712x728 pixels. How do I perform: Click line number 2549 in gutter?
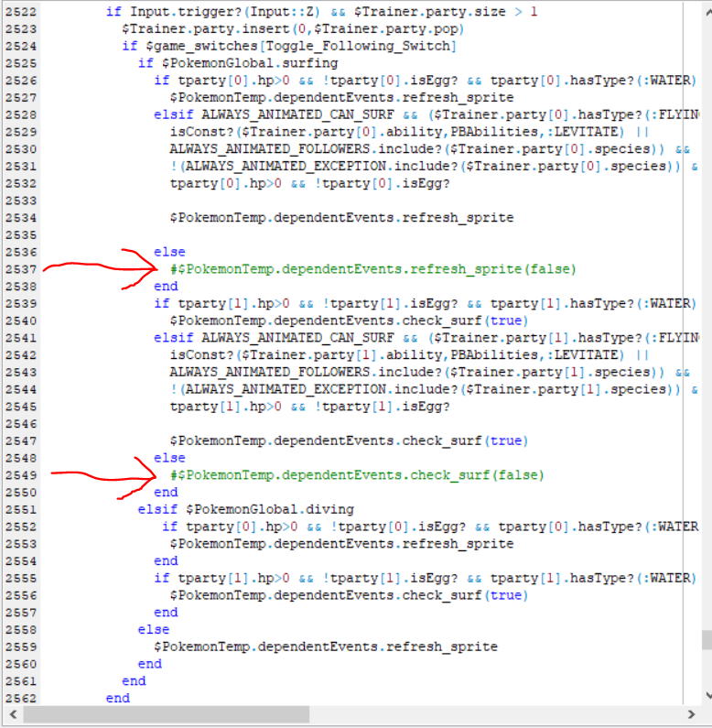[x=21, y=475]
